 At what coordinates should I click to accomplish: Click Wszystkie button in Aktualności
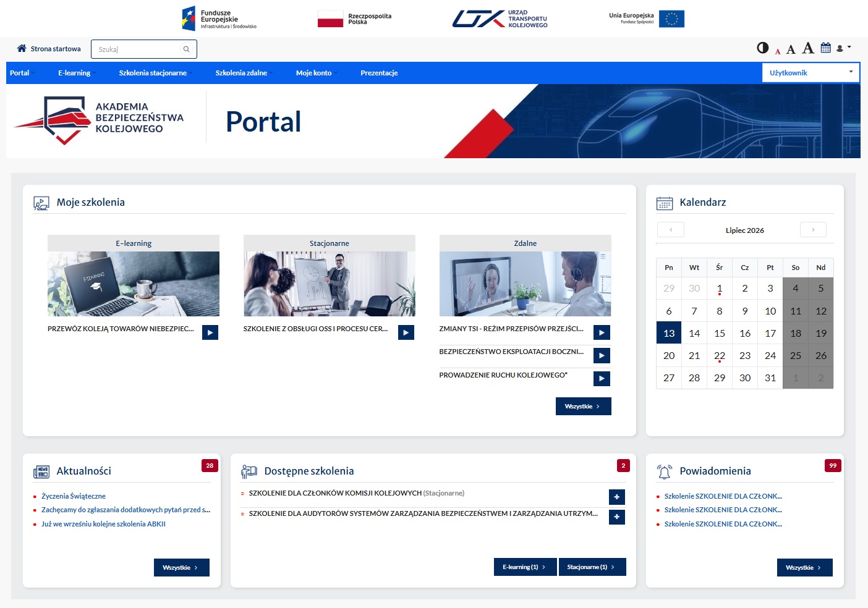tap(182, 567)
